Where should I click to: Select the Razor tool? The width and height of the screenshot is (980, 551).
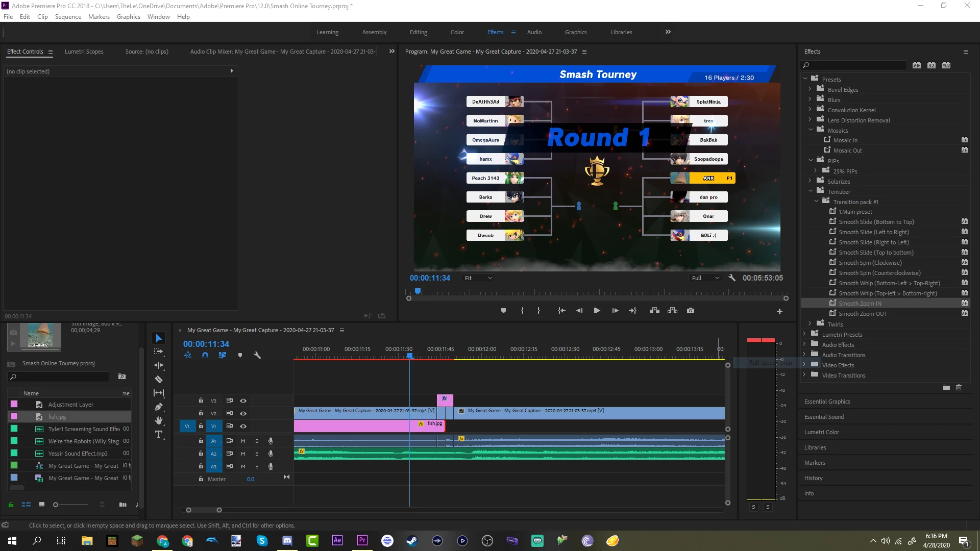click(159, 379)
